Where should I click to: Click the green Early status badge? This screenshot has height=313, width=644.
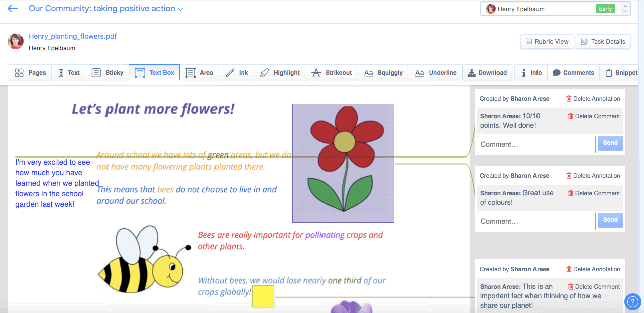tap(605, 9)
